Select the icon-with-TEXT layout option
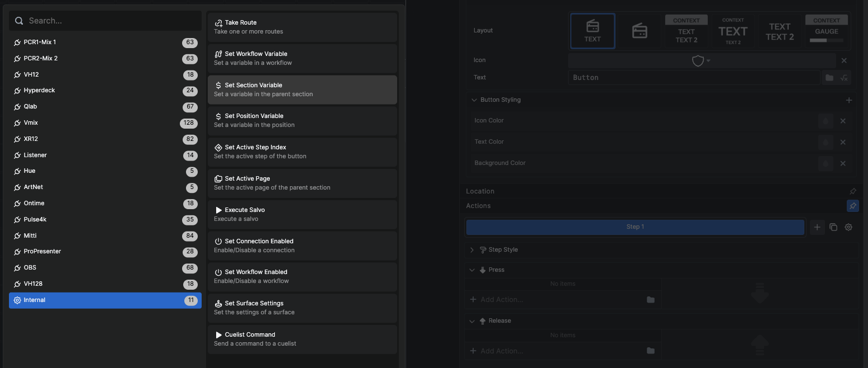The width and height of the screenshot is (868, 368). [x=593, y=31]
